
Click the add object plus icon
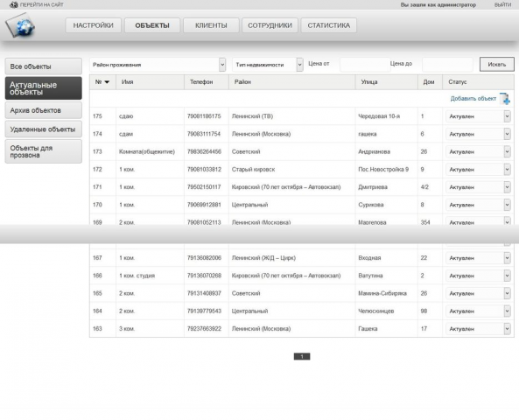(x=505, y=99)
